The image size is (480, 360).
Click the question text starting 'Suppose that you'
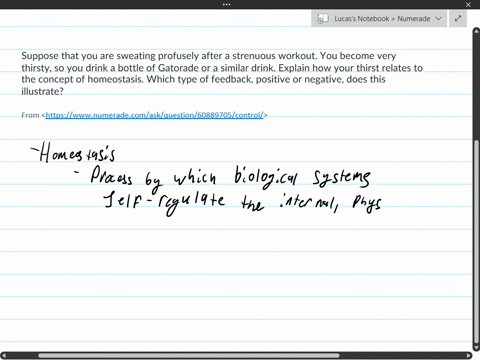(222, 73)
